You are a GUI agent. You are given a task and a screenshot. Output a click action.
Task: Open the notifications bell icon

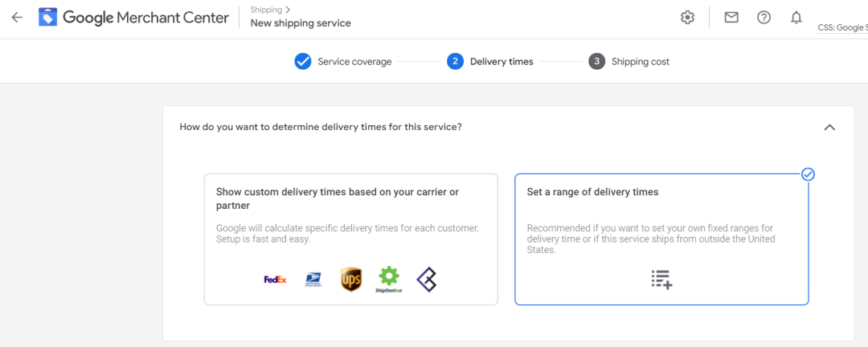point(796,18)
